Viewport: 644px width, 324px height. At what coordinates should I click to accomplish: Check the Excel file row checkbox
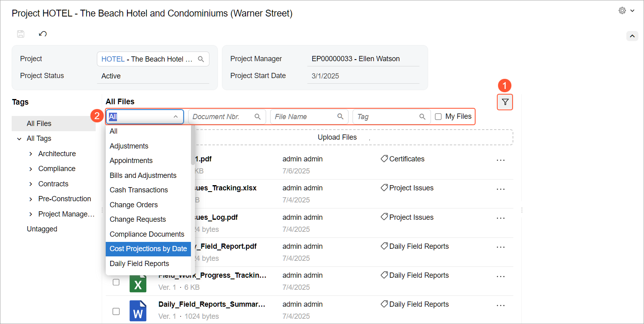pyautogui.click(x=116, y=282)
